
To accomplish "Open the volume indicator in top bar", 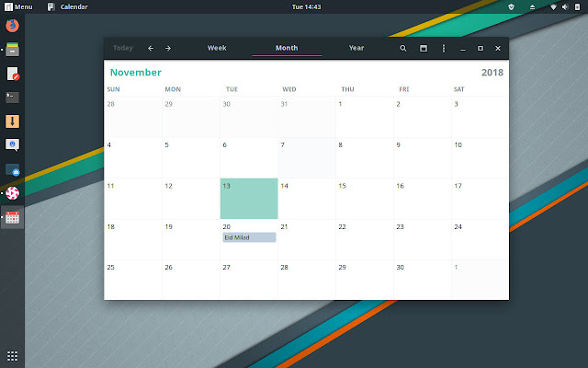I will pos(565,6).
